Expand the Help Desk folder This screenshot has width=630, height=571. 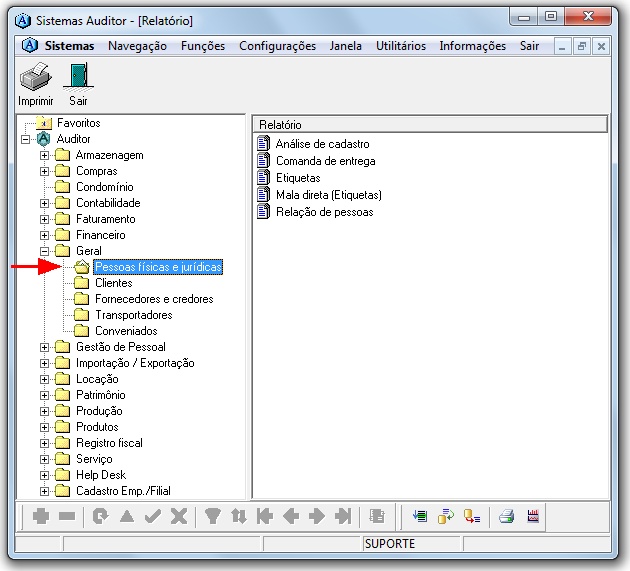click(x=45, y=475)
